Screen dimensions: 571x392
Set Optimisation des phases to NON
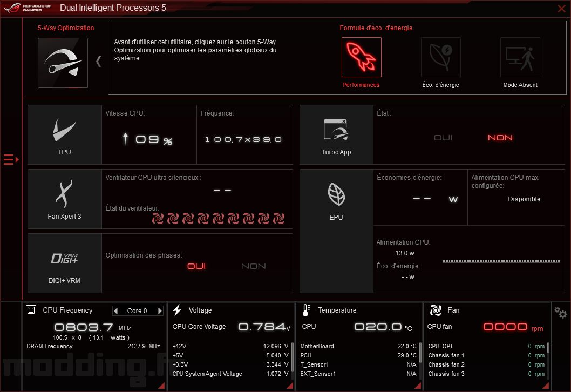tap(254, 266)
